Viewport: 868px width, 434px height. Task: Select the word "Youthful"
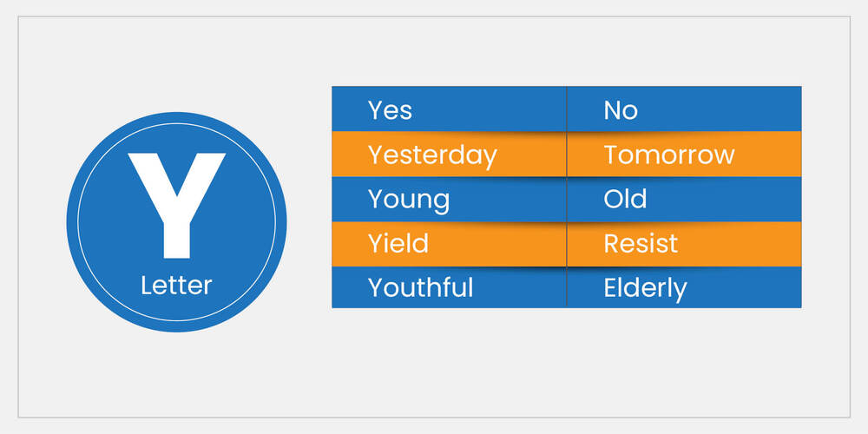pyautogui.click(x=421, y=287)
